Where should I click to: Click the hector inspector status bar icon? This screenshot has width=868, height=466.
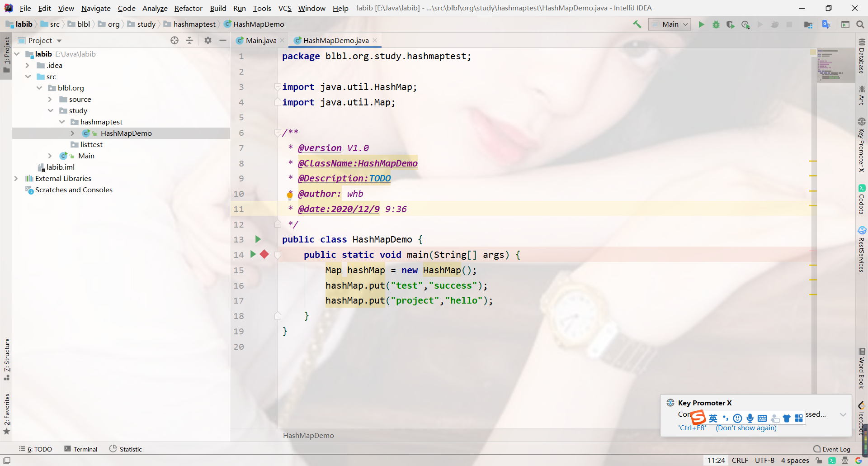click(845, 461)
